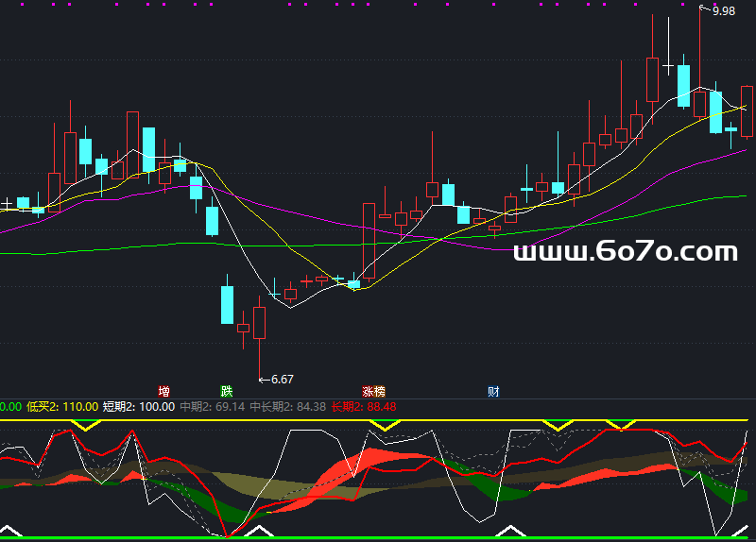Select the red candlestick at the 6.67 low

click(x=259, y=322)
